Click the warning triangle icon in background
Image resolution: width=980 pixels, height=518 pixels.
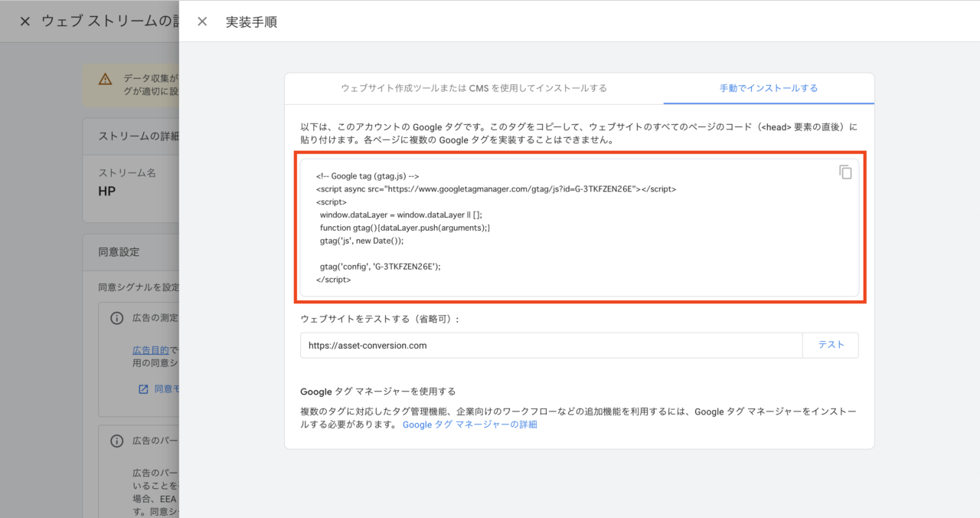coord(105,79)
